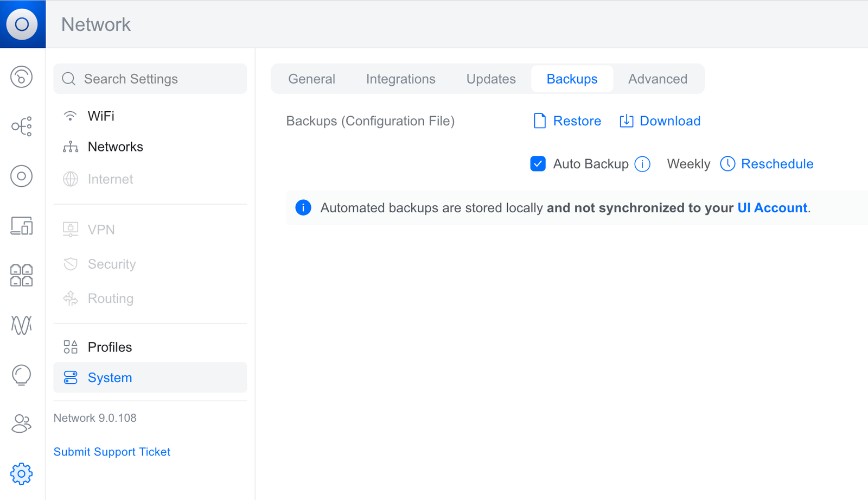Select WiFi in the settings menu
The width and height of the screenshot is (868, 500).
pyautogui.click(x=101, y=116)
